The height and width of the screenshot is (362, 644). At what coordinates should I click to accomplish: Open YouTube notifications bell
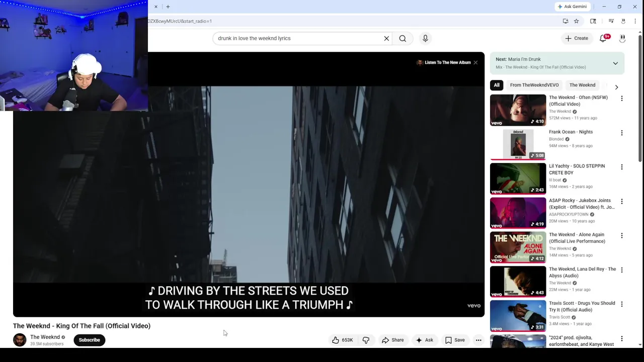(x=603, y=38)
